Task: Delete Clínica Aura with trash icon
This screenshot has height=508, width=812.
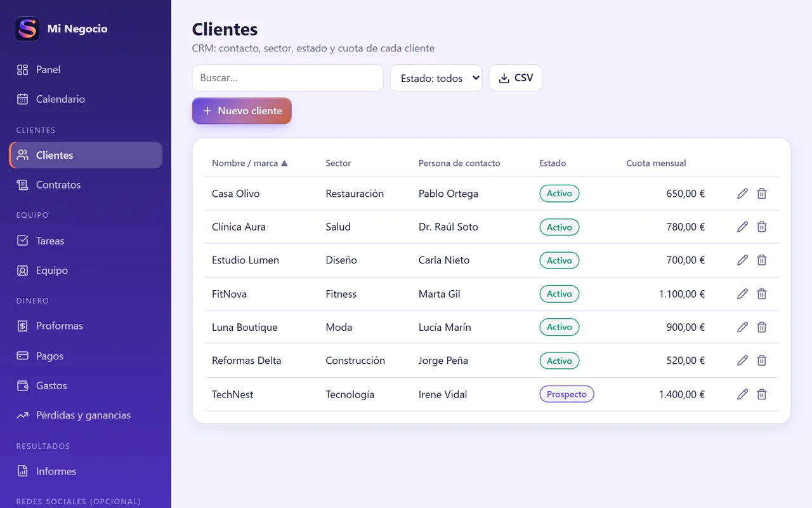Action: (x=762, y=227)
